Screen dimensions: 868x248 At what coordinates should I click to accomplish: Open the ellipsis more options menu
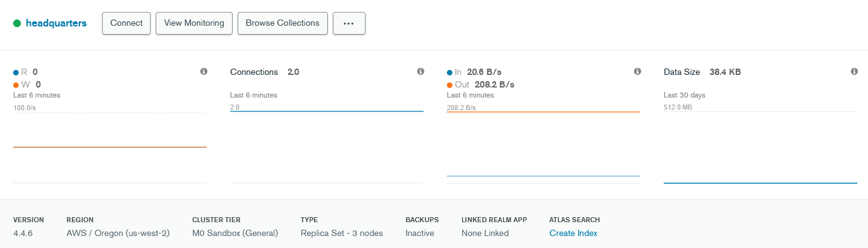349,23
